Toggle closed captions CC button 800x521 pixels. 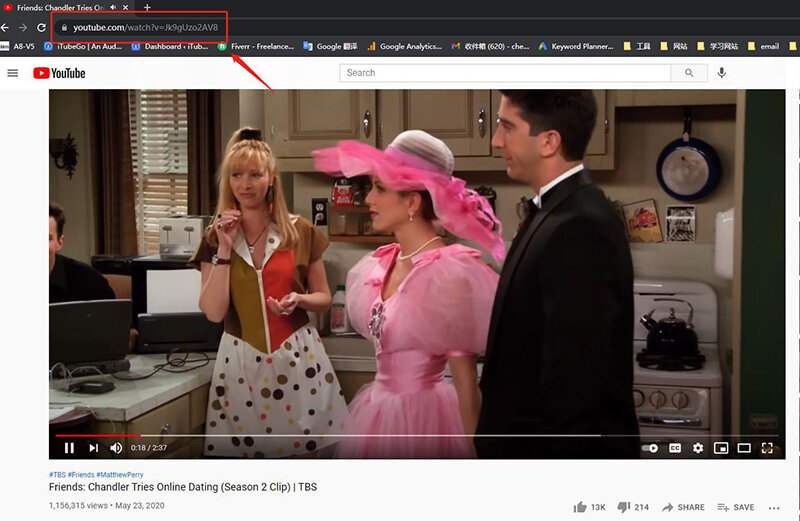point(675,448)
